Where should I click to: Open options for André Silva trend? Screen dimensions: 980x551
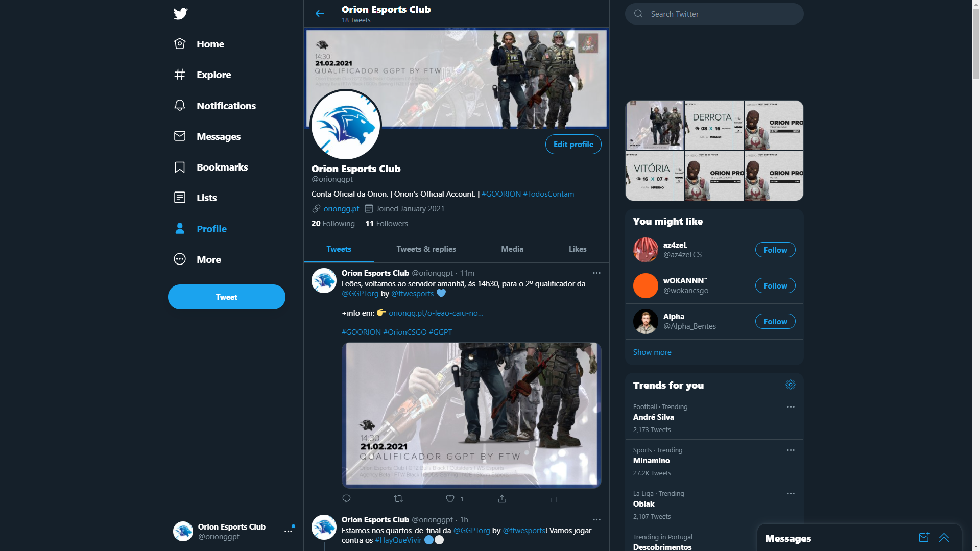(791, 407)
